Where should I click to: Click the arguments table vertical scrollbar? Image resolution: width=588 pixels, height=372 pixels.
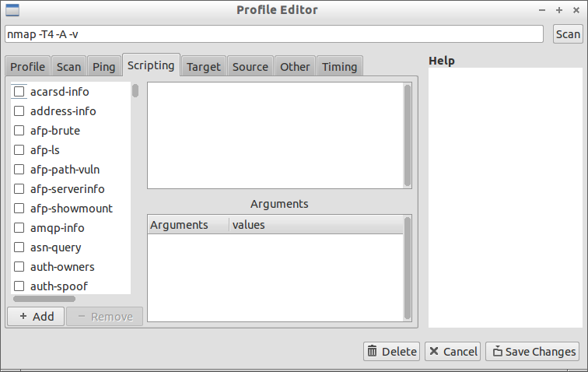pyautogui.click(x=408, y=268)
